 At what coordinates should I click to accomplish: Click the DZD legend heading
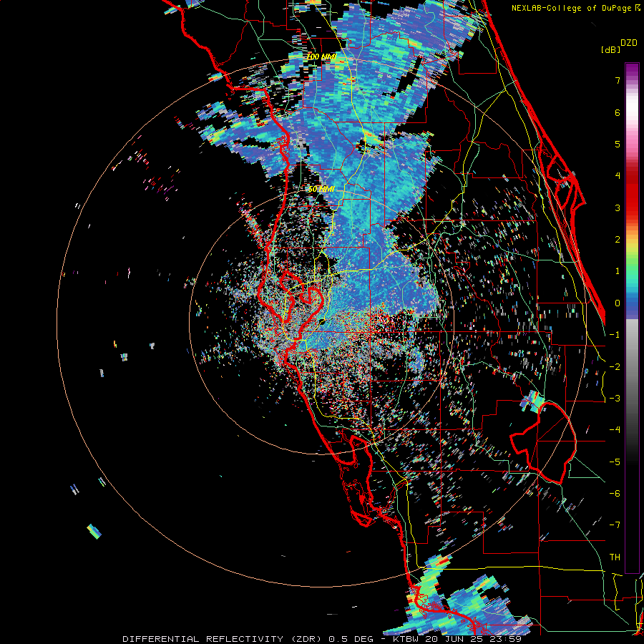pyautogui.click(x=629, y=43)
